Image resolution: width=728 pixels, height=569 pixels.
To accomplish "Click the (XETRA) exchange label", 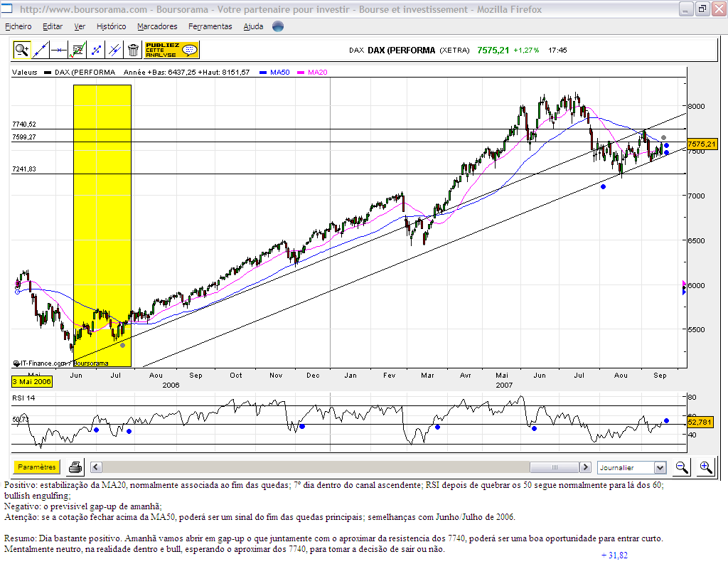I will point(454,50).
